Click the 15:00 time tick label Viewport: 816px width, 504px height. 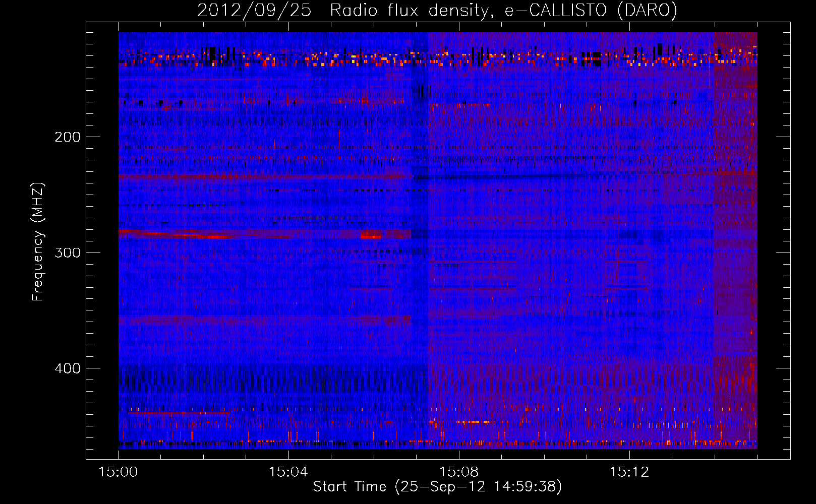coord(118,472)
